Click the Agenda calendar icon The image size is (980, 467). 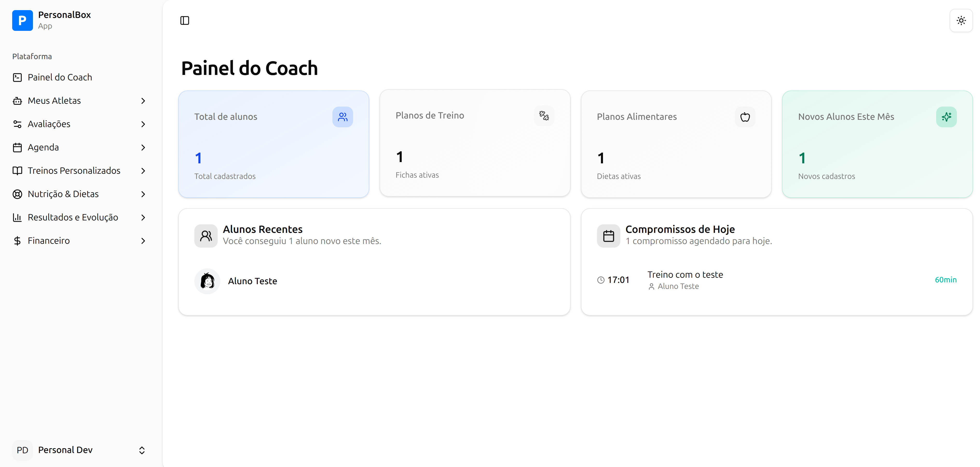17,147
